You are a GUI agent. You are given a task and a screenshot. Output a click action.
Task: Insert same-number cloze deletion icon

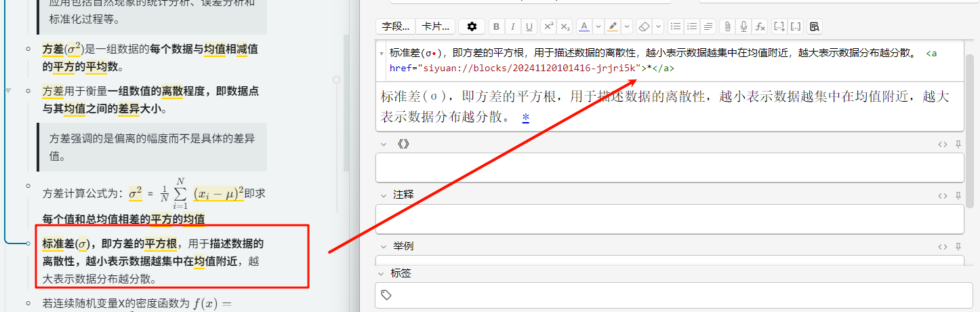(x=796, y=26)
